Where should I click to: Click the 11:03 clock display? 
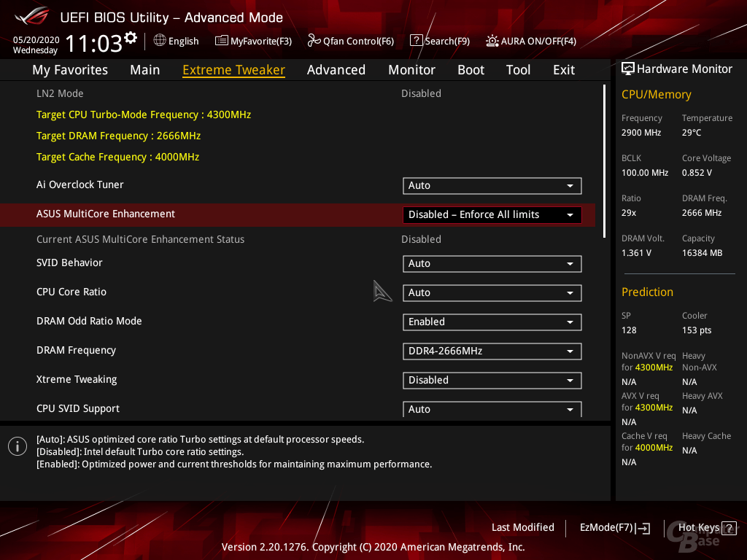[x=94, y=43]
